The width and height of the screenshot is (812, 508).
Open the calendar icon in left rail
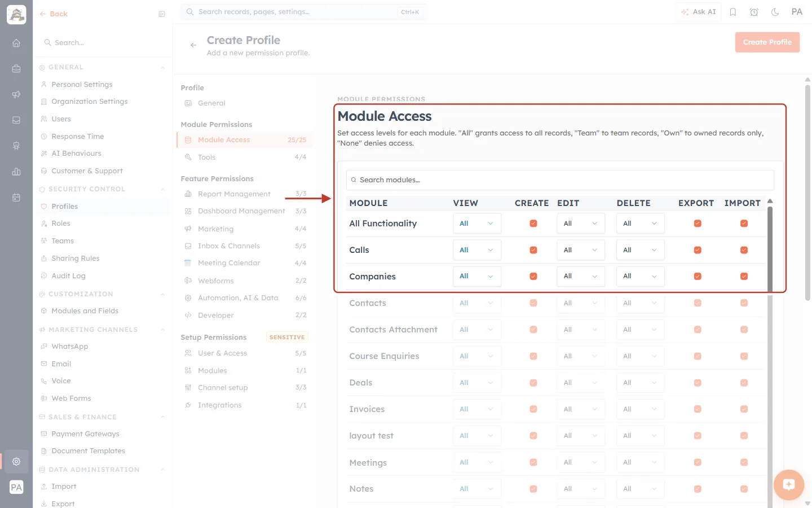(16, 198)
